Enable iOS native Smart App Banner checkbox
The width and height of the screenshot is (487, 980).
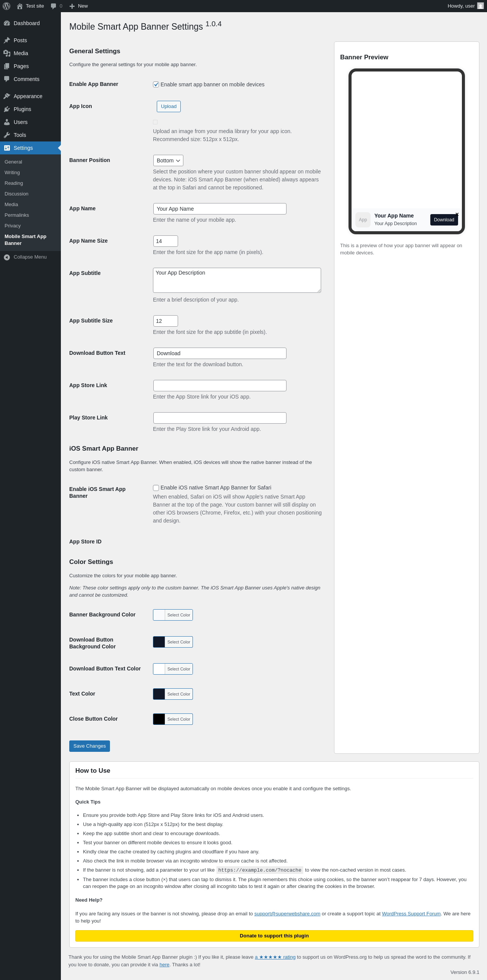point(156,488)
